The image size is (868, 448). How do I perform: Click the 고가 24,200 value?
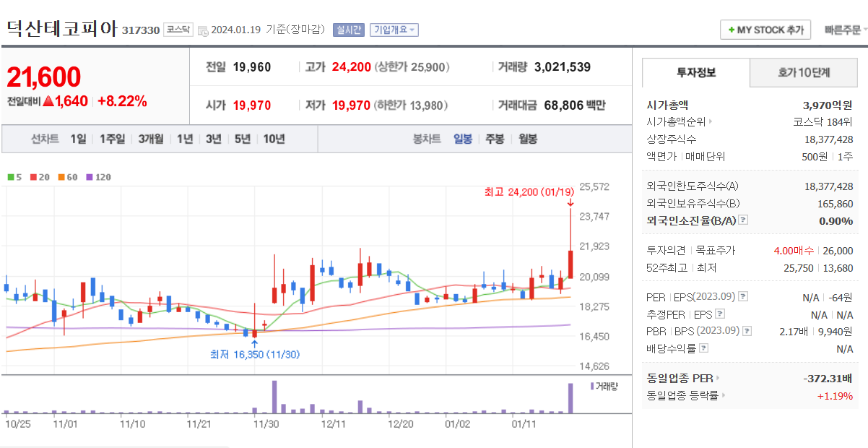click(352, 67)
